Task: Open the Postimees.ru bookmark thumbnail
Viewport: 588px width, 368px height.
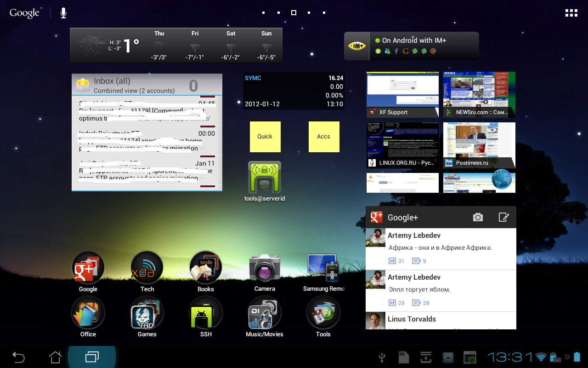Action: click(x=479, y=145)
